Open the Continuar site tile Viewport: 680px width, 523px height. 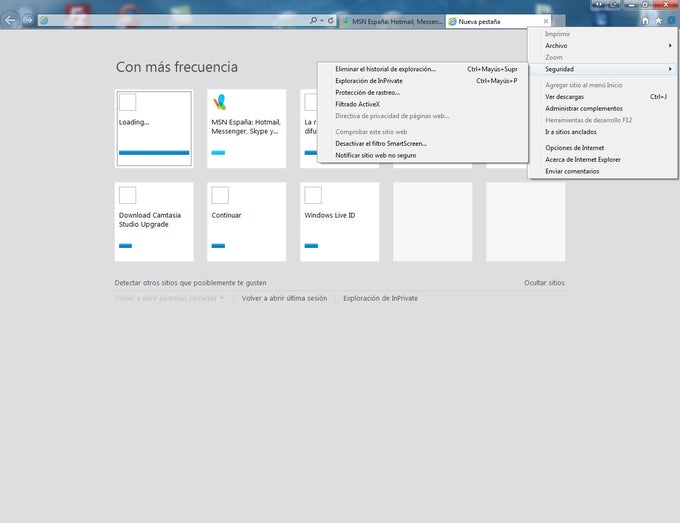pos(247,222)
